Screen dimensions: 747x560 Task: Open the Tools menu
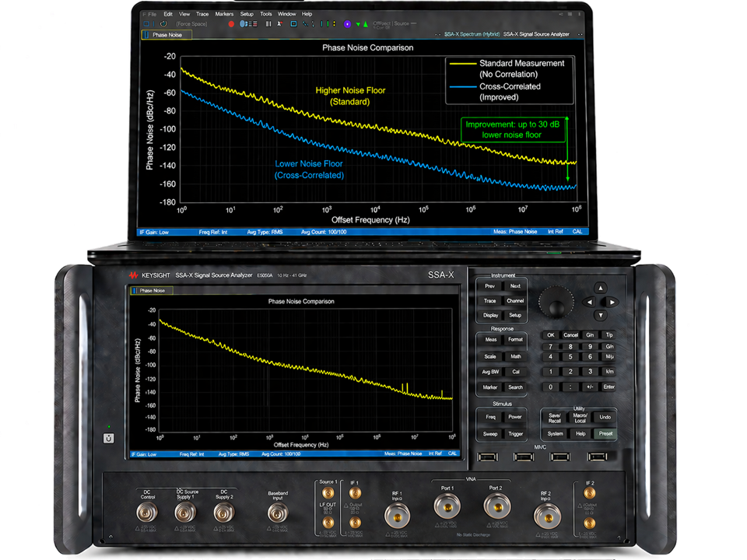tap(266, 14)
